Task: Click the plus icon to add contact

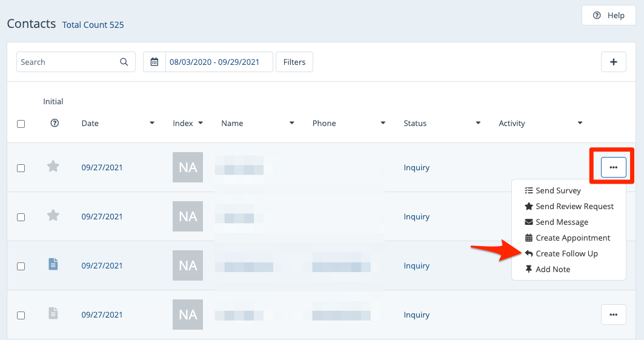Action: [613, 62]
